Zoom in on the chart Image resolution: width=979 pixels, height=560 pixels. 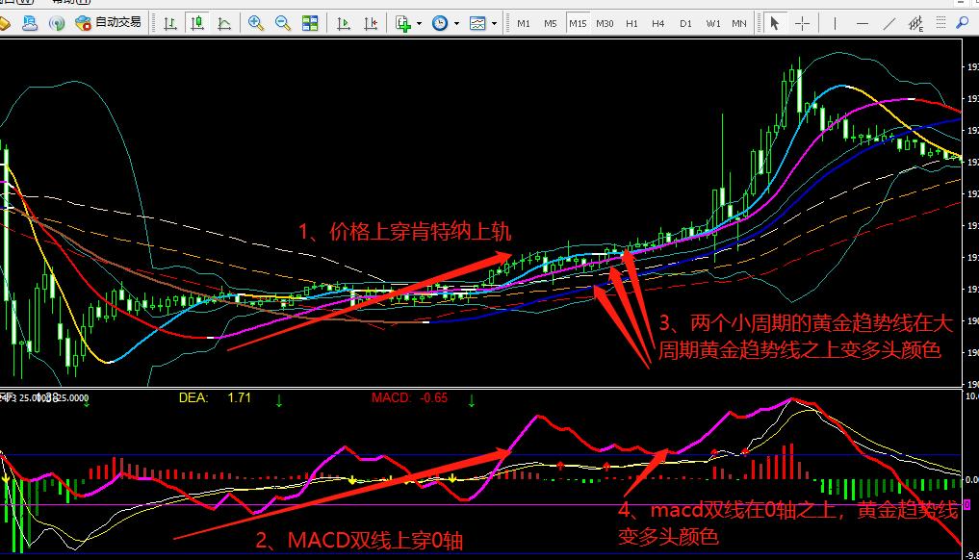tap(256, 21)
